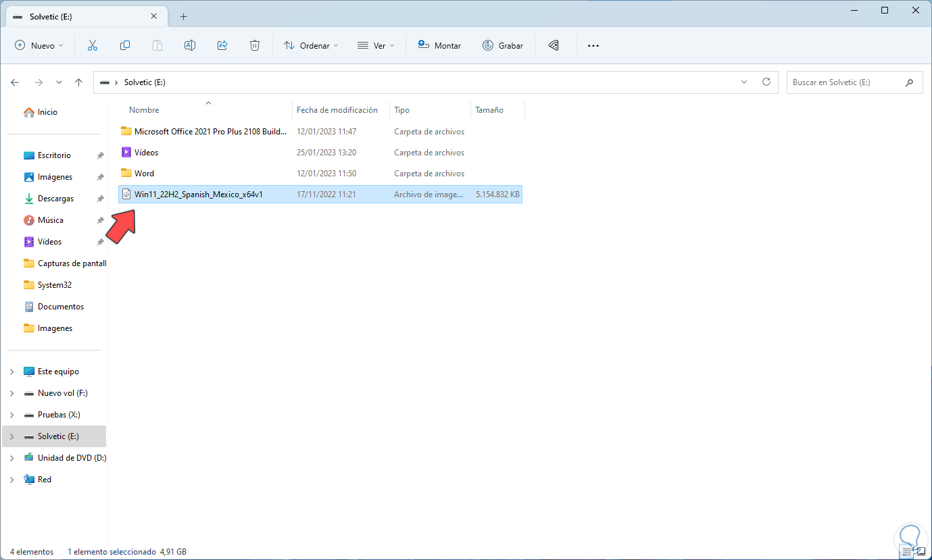This screenshot has height=560, width=932.
Task: Expand address bar history dropdown
Action: point(744,82)
